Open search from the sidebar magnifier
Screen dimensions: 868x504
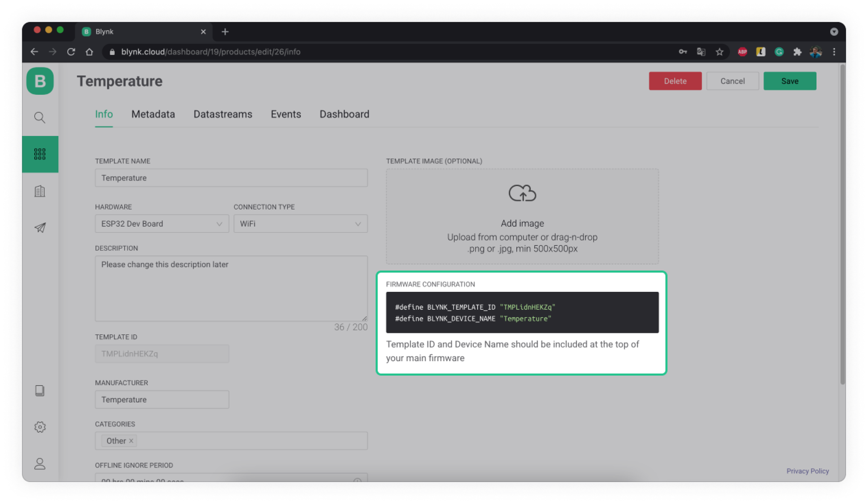(x=40, y=118)
